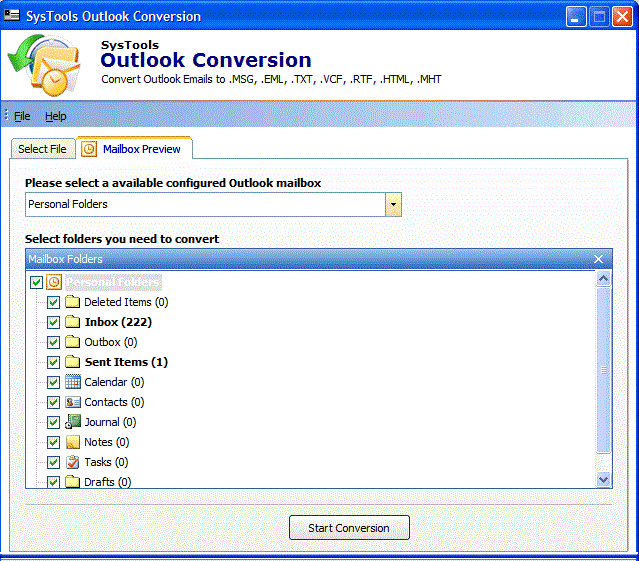
Task: Uncheck the Contacts checkbox
Action: pyautogui.click(x=53, y=403)
